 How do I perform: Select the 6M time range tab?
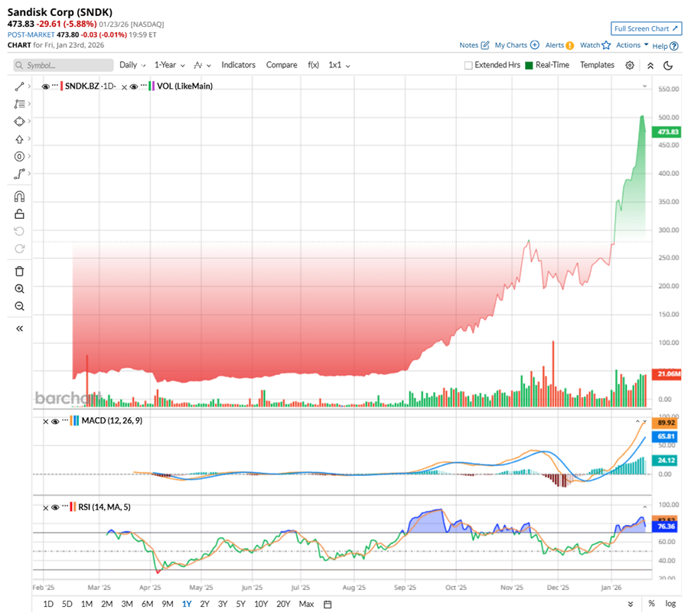tap(147, 604)
